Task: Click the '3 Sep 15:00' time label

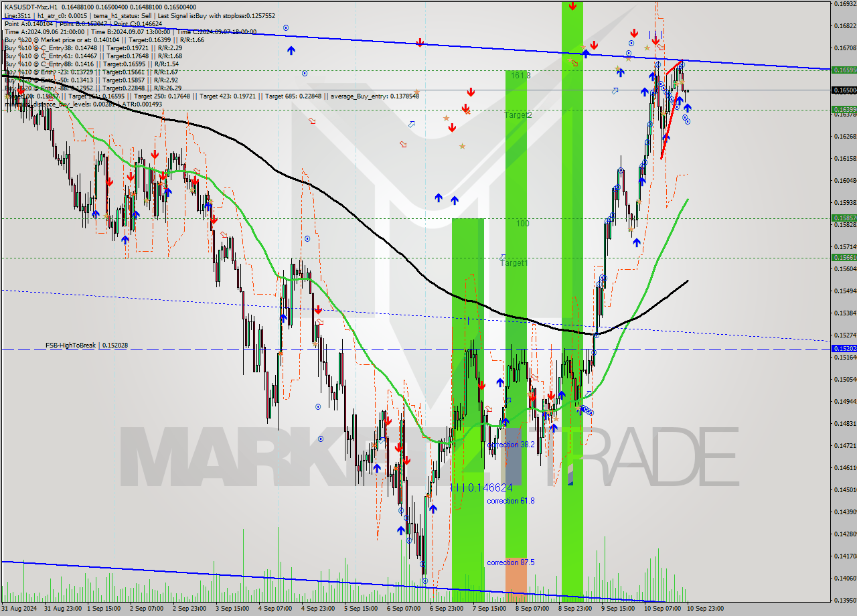Action: pyautogui.click(x=232, y=609)
